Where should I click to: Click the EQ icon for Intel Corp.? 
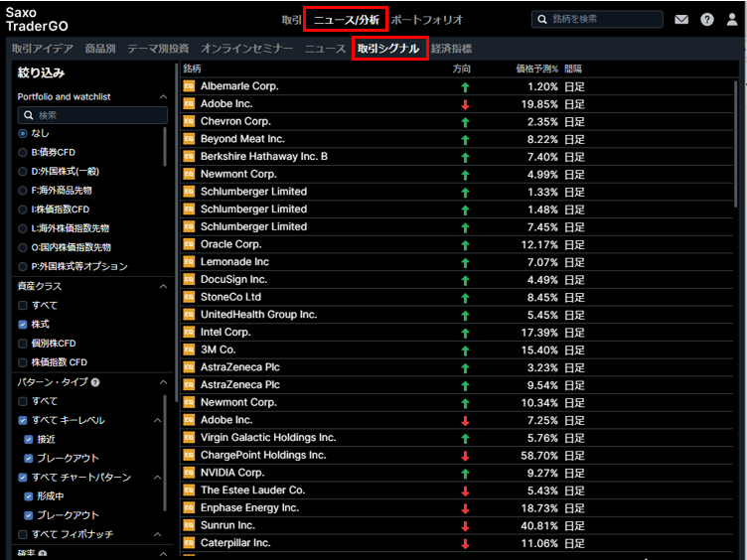coord(189,332)
